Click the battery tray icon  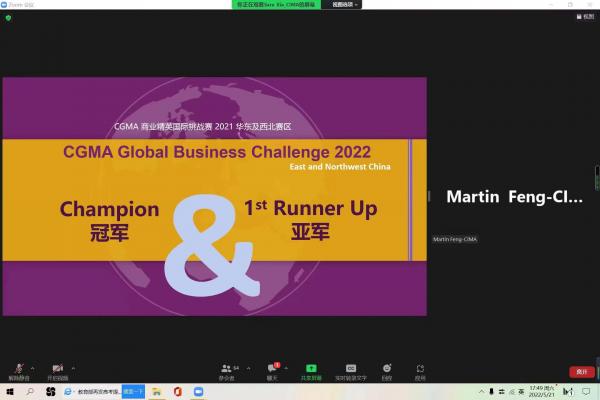491,391
